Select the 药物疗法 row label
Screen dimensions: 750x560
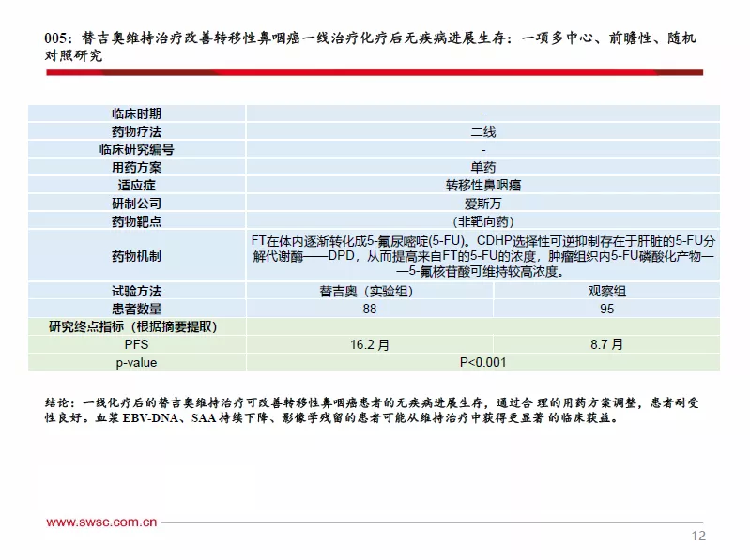(137, 131)
